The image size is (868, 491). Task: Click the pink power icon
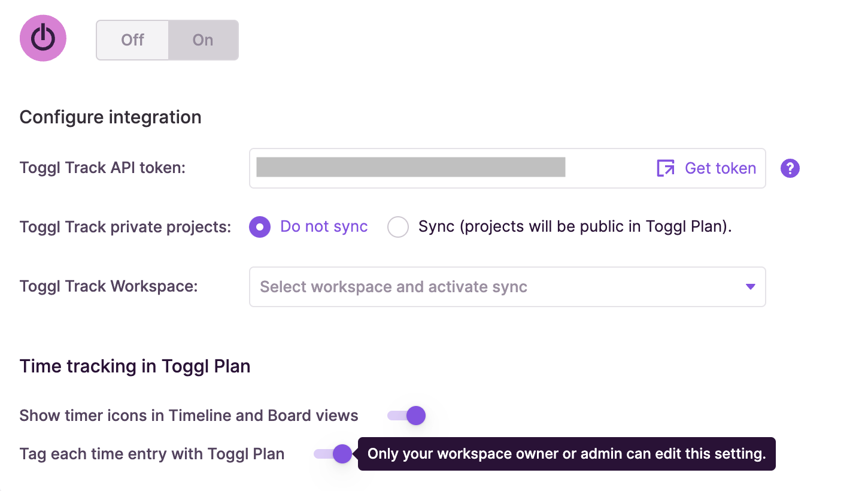point(43,38)
